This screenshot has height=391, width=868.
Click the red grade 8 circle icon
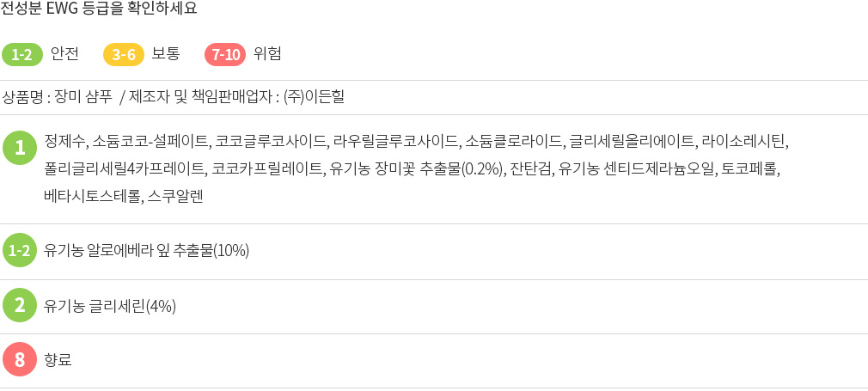20,359
